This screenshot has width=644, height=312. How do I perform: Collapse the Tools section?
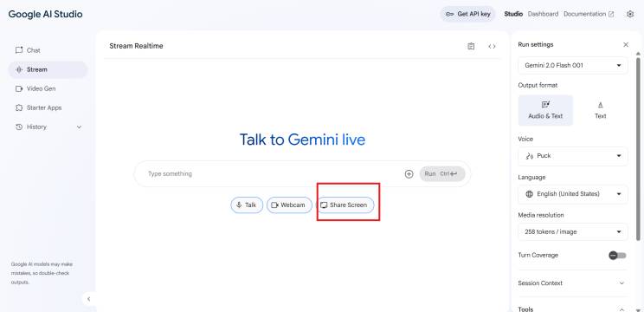pos(621,309)
